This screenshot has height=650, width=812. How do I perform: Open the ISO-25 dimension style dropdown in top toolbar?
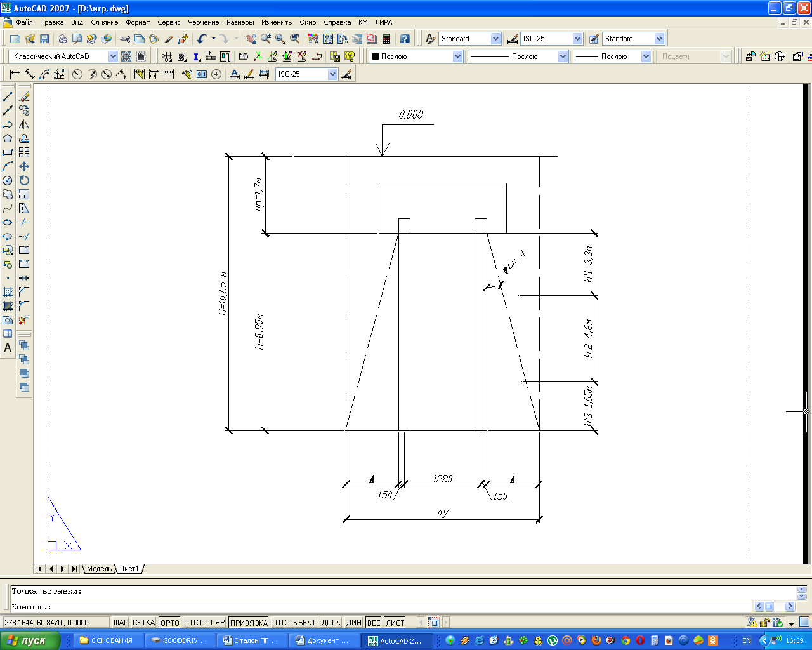(x=577, y=39)
